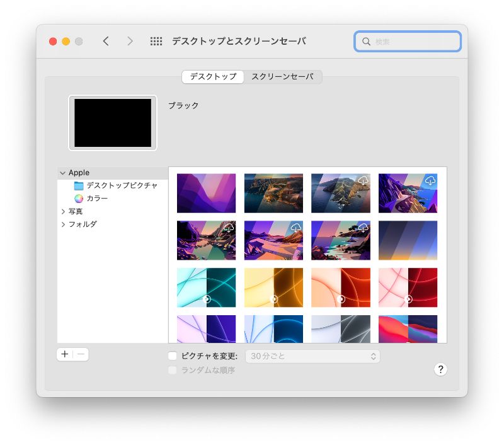
Task: Go forward with the right chevron
Action: 130,41
